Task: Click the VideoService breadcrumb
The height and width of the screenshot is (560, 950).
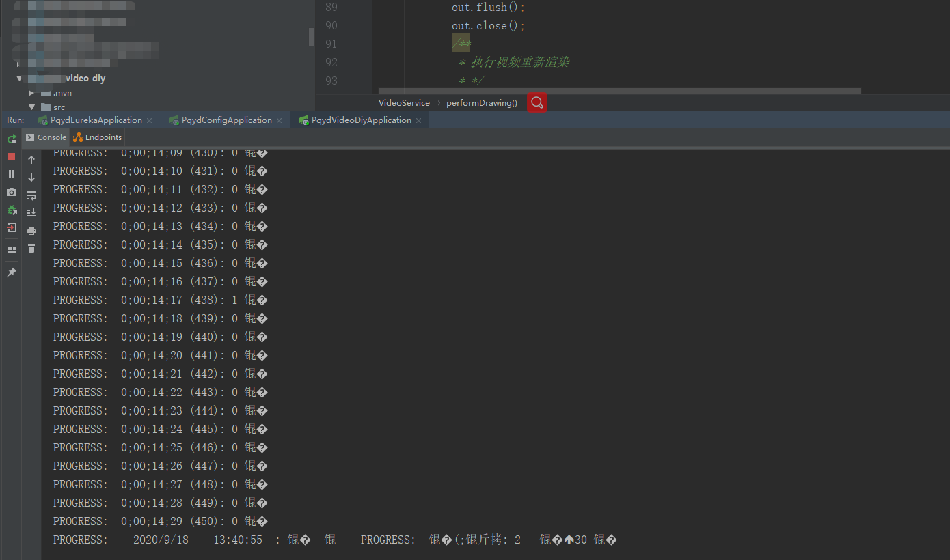Action: coord(404,103)
